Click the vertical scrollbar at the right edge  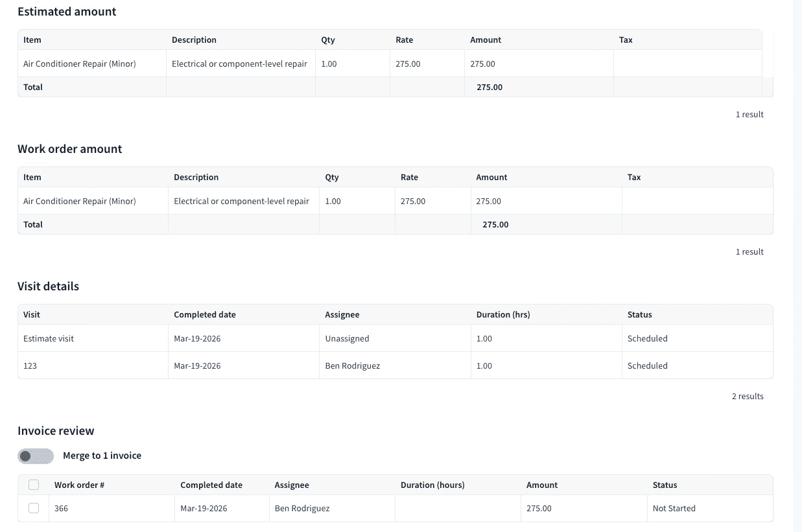(797, 266)
